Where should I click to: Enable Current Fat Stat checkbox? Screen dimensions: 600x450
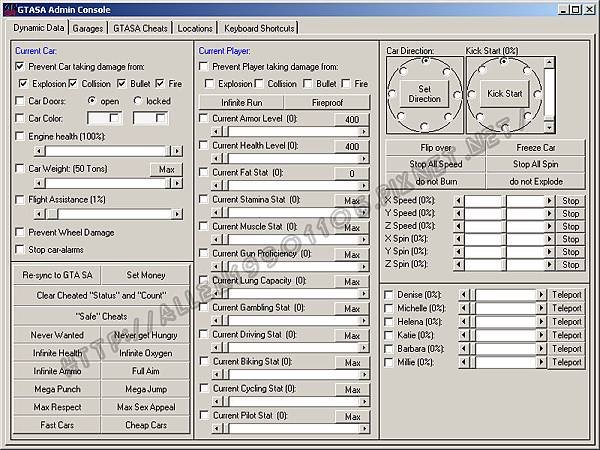(x=204, y=172)
